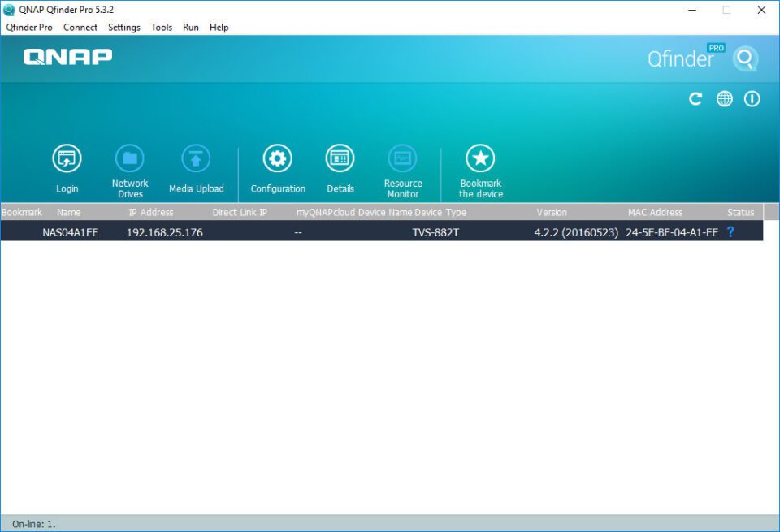Select the NAS04A1EE device name

pos(70,232)
